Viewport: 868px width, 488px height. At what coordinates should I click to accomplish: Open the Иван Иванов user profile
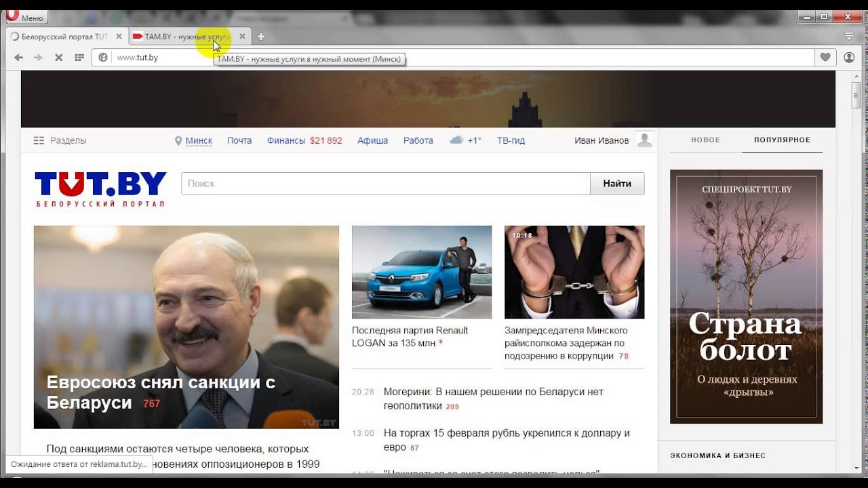click(601, 140)
